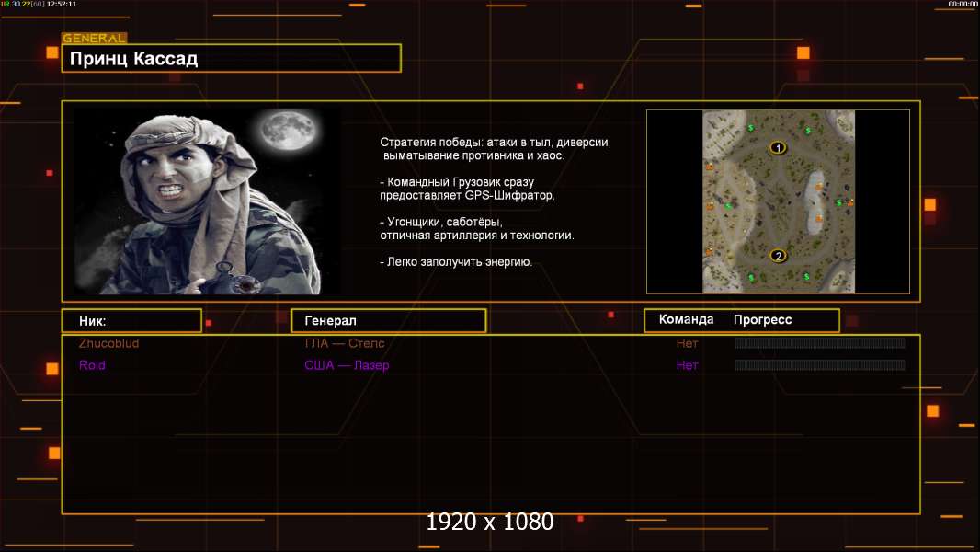Screen dimensions: 980x552
Task: Click the GENERAL label tag
Action: click(x=94, y=39)
